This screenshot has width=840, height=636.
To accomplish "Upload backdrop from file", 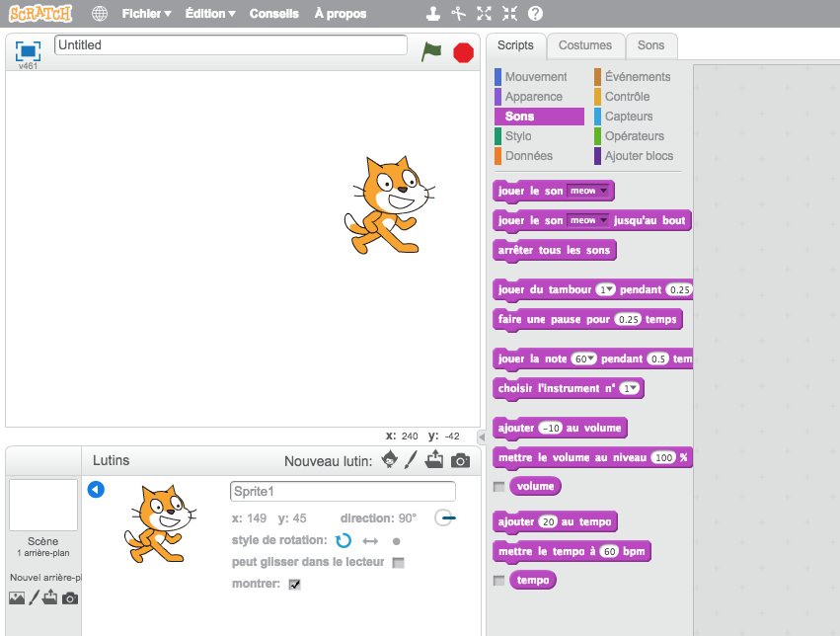I will (50, 596).
